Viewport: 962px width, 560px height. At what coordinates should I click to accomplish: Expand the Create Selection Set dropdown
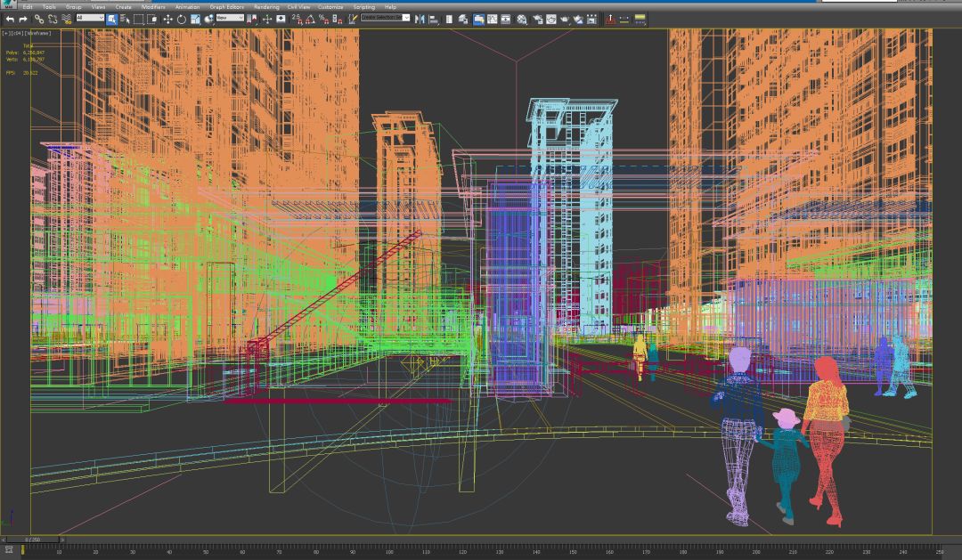pyautogui.click(x=406, y=18)
